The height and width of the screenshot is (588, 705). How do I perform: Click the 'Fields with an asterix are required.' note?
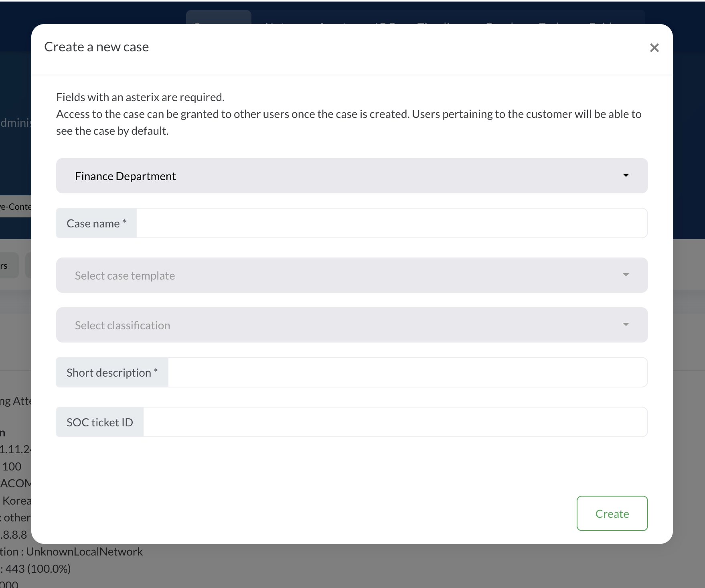click(140, 97)
